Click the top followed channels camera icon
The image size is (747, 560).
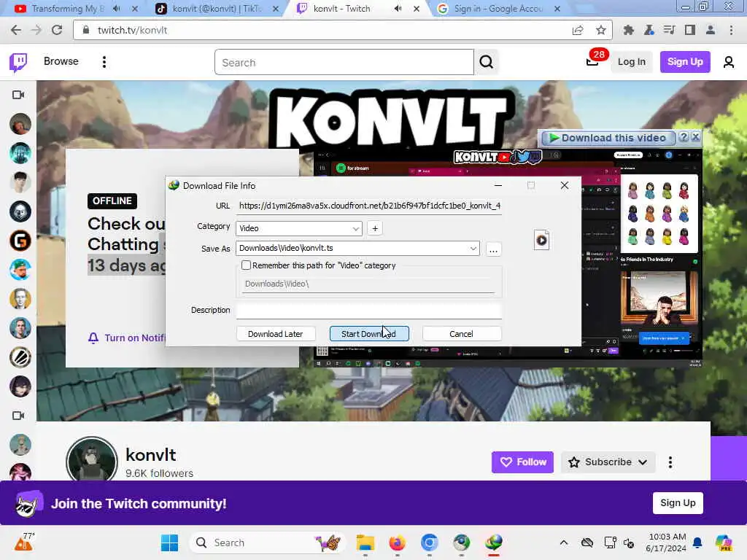pos(18,95)
